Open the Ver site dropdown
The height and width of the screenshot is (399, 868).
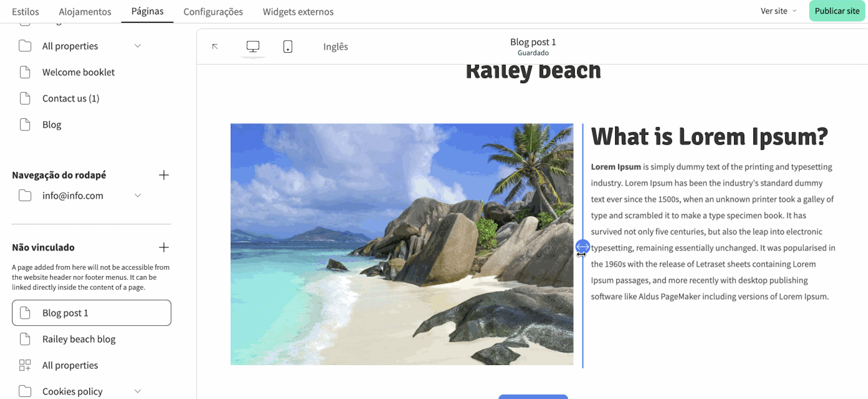[778, 11]
